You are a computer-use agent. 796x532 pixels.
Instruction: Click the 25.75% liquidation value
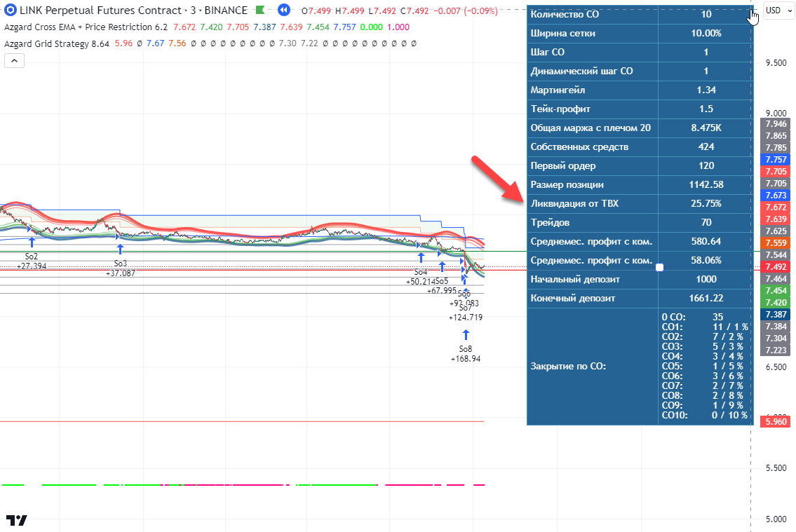point(706,203)
